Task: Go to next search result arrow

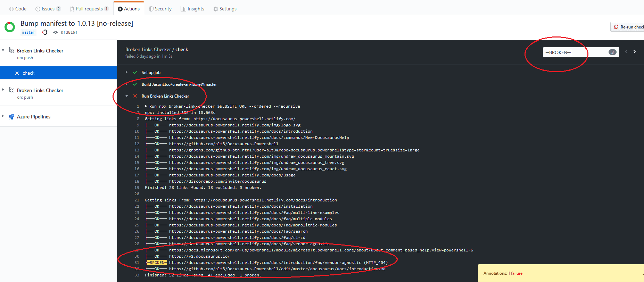Action: pyautogui.click(x=635, y=52)
